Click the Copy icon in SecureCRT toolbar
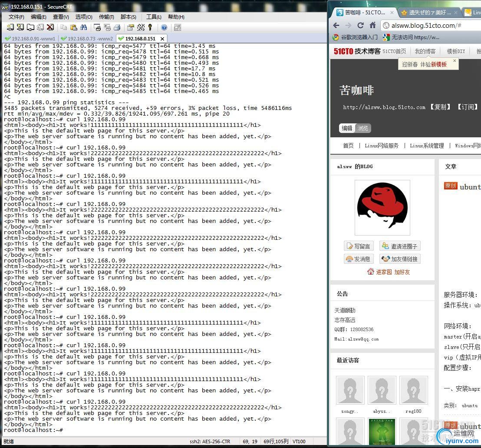 point(63,28)
